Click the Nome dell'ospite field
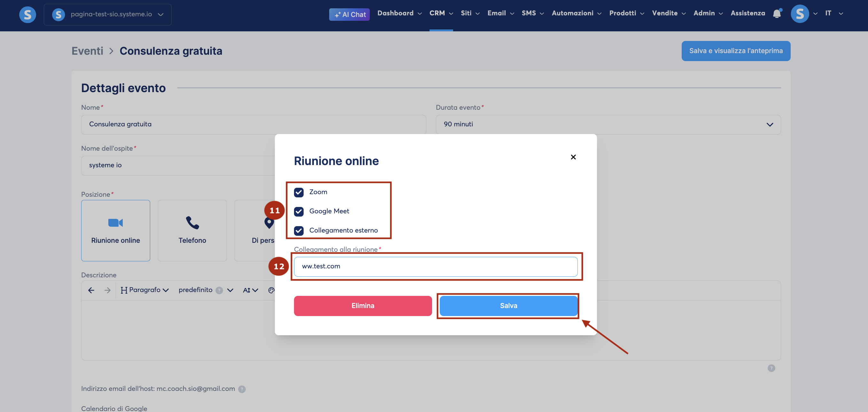The height and width of the screenshot is (412, 868). tap(178, 166)
